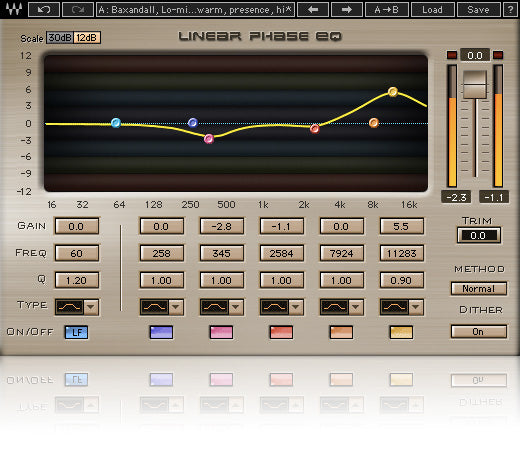
Task: Click the pink band filter shape icon
Action: point(214,307)
